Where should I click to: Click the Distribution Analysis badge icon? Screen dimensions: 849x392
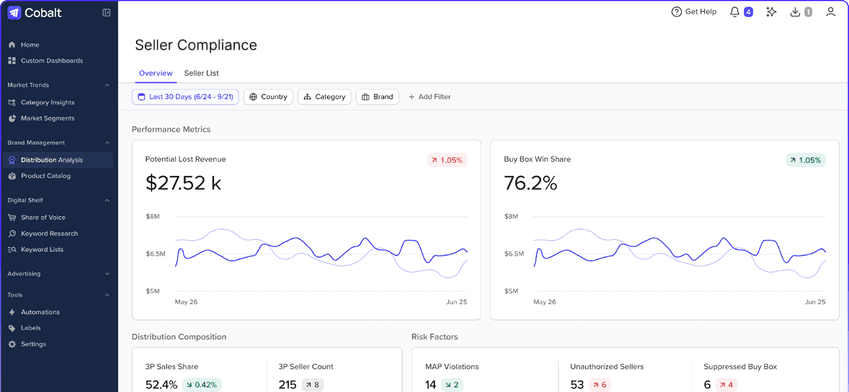(x=12, y=160)
